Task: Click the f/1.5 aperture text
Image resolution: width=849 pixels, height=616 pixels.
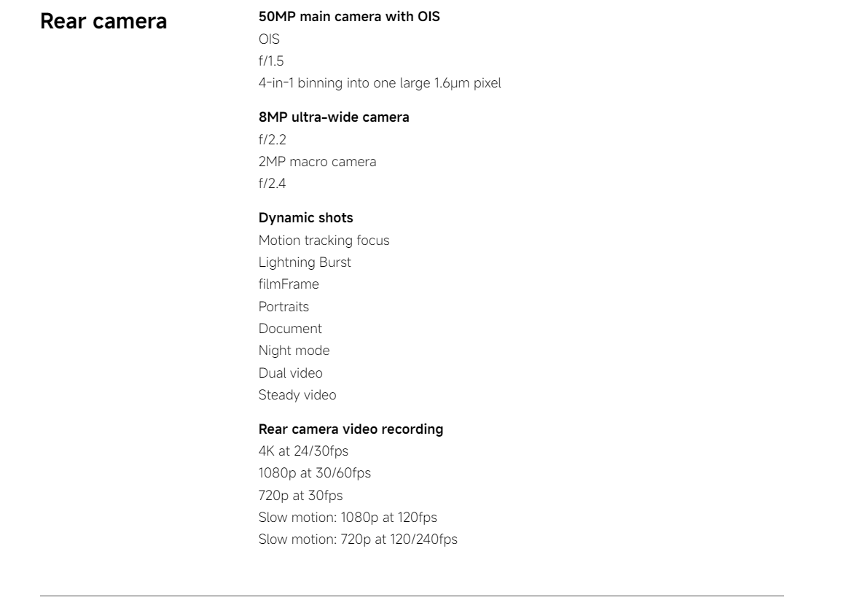Action: (271, 61)
